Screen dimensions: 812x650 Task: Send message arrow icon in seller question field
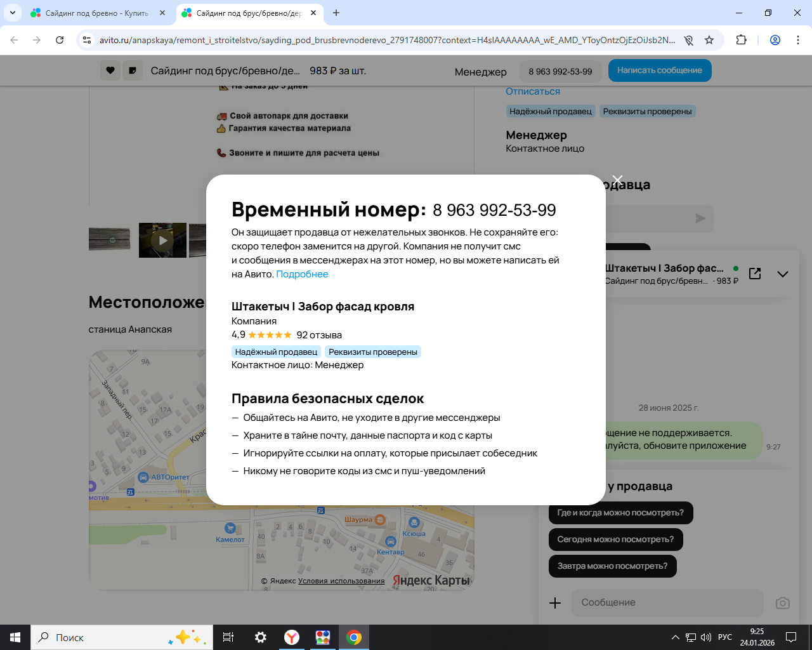point(700,218)
